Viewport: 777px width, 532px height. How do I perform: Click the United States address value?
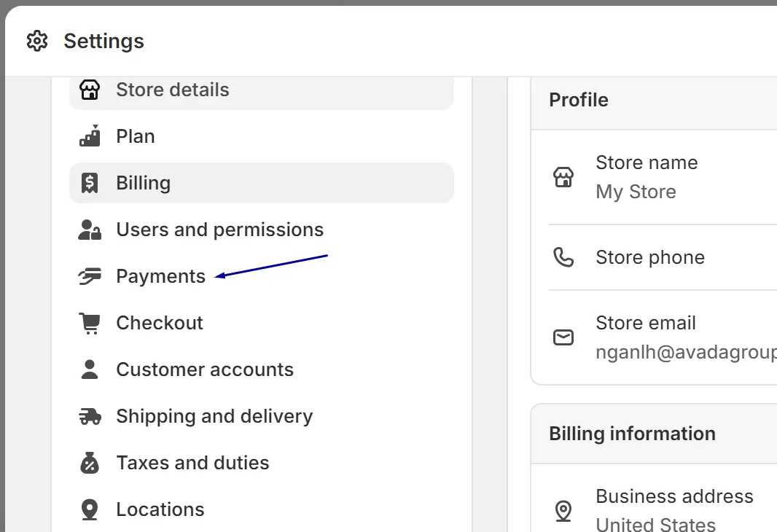[x=655, y=524]
